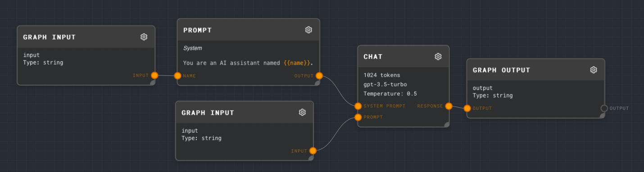Open settings gear on the Chat node

[x=438, y=56]
